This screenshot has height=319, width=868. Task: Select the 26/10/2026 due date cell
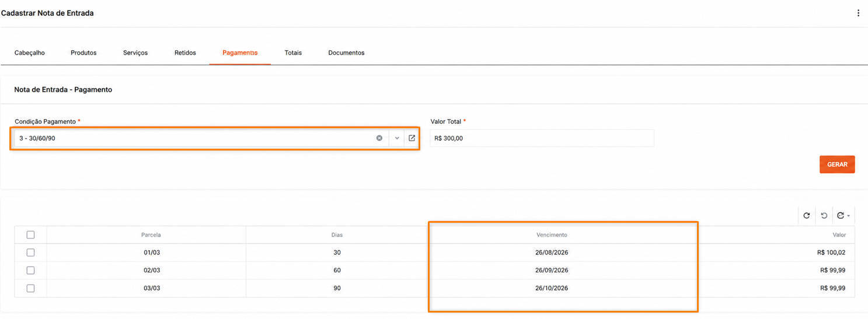coord(552,289)
